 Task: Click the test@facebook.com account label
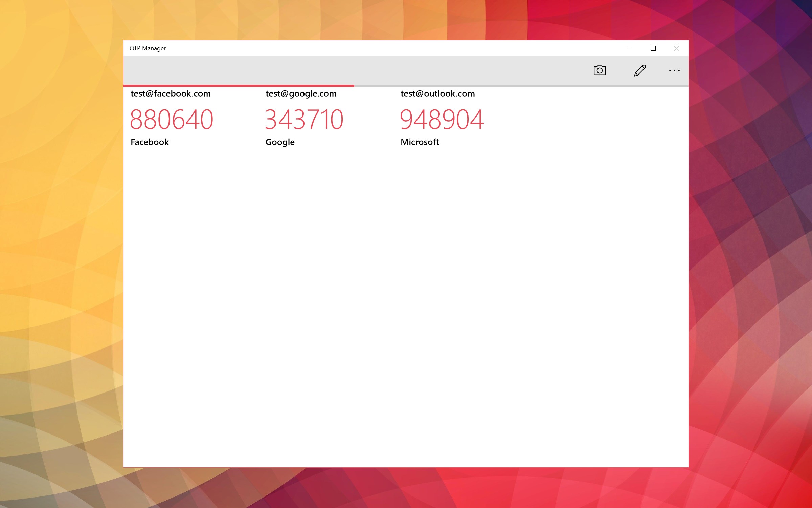point(171,93)
